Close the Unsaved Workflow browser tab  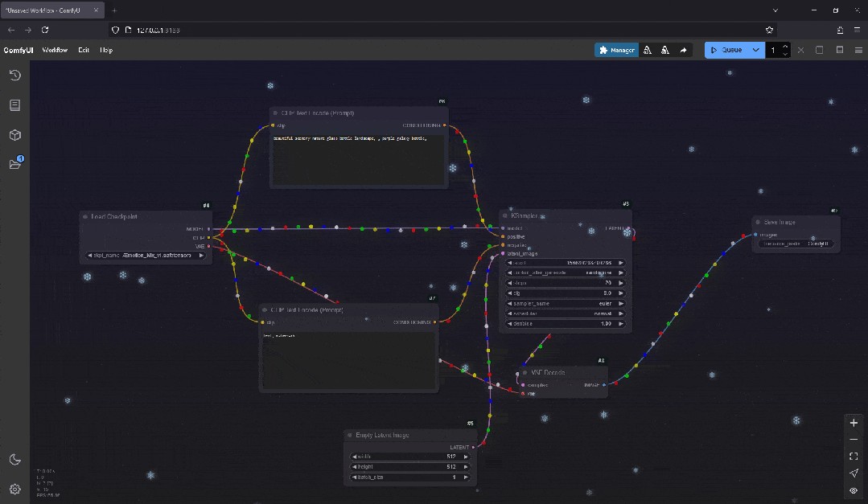click(x=96, y=10)
